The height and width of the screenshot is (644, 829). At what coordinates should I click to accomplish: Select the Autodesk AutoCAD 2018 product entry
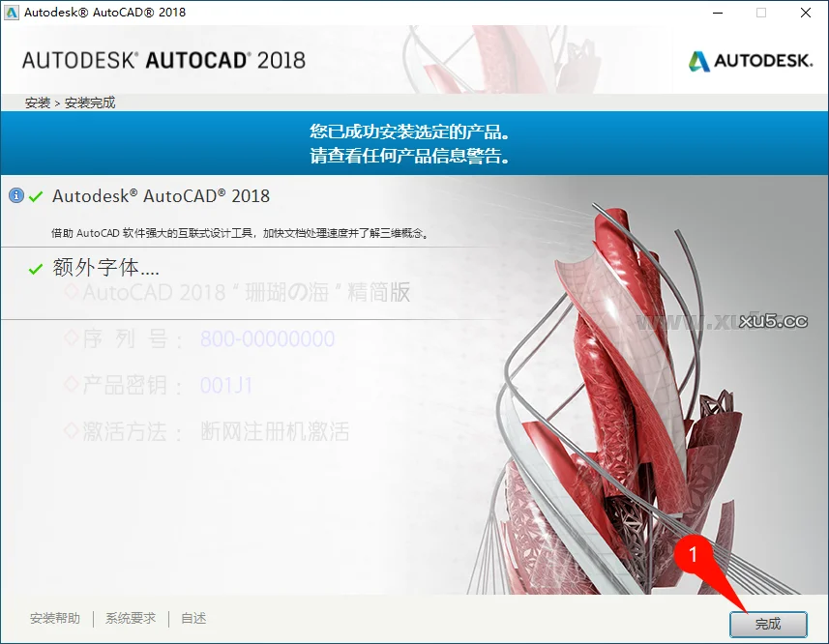(161, 196)
